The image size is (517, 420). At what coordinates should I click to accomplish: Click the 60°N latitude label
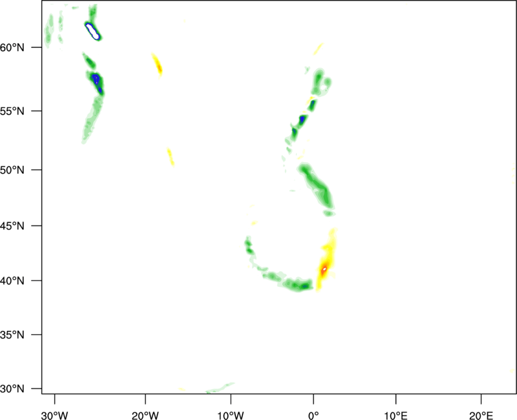point(12,47)
